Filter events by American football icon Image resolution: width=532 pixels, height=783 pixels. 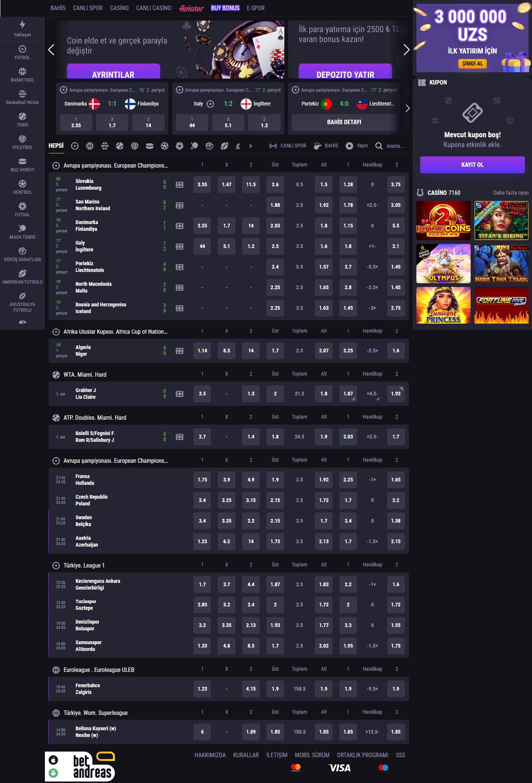pyautogui.click(x=224, y=146)
